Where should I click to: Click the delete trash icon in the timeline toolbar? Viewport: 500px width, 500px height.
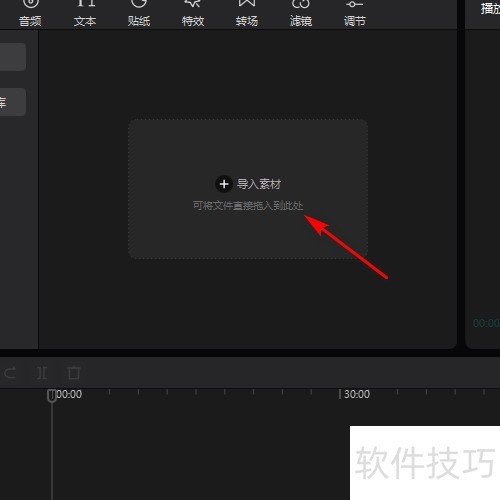tap(74, 373)
